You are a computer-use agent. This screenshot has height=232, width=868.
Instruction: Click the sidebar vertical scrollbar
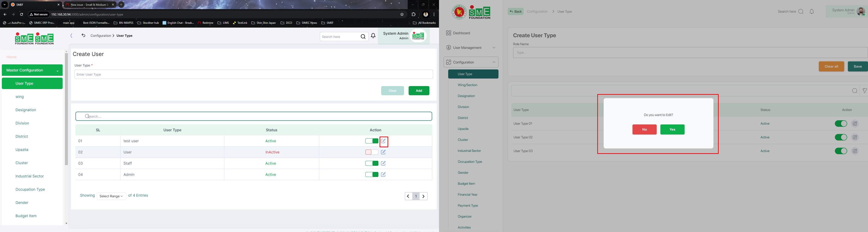[66, 109]
